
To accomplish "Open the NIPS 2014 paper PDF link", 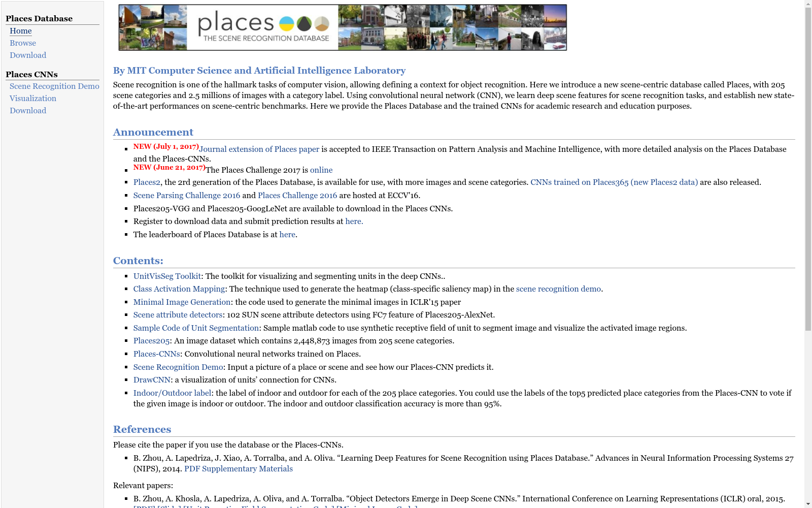I will [x=192, y=469].
